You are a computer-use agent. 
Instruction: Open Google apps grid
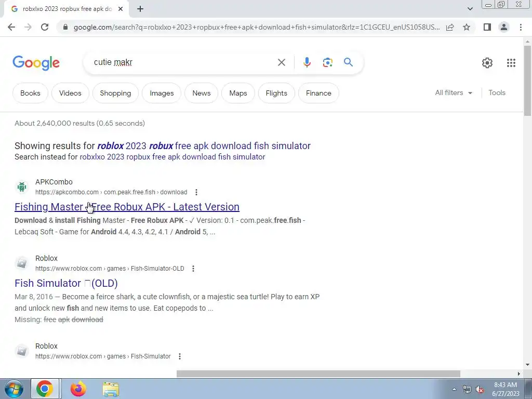pos(511,63)
